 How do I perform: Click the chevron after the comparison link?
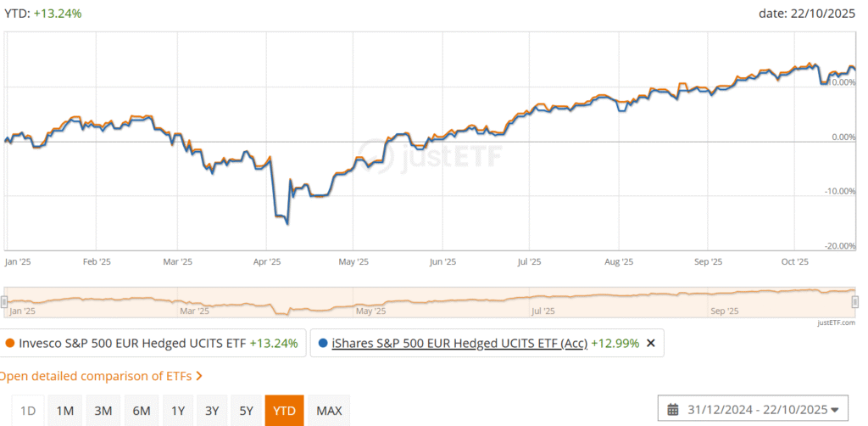tap(198, 376)
